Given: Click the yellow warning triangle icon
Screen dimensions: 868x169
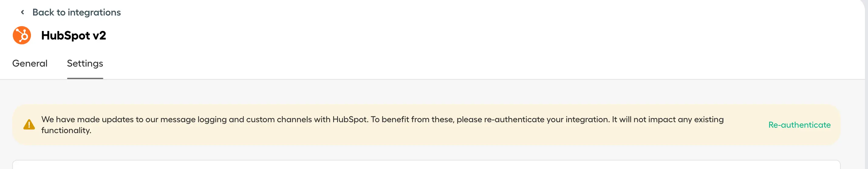Looking at the screenshot, I should (29, 125).
